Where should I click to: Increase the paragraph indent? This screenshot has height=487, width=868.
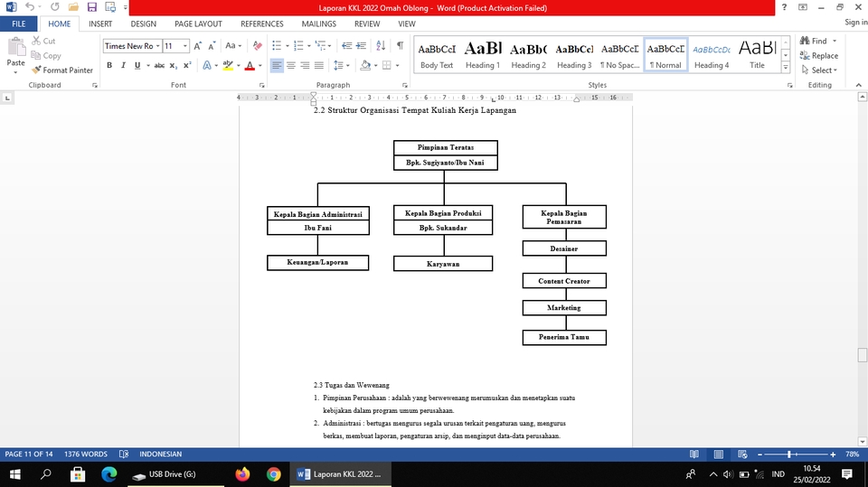pos(361,46)
